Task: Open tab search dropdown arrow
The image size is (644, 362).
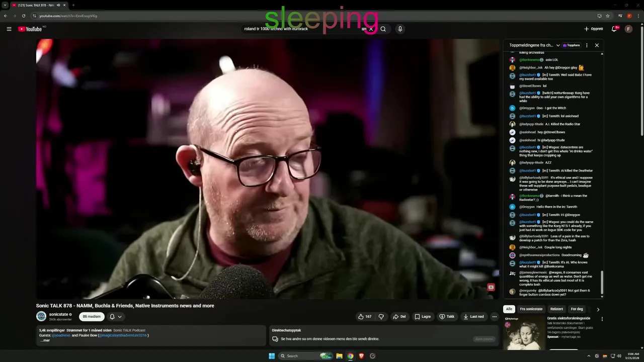Action: 5,5
